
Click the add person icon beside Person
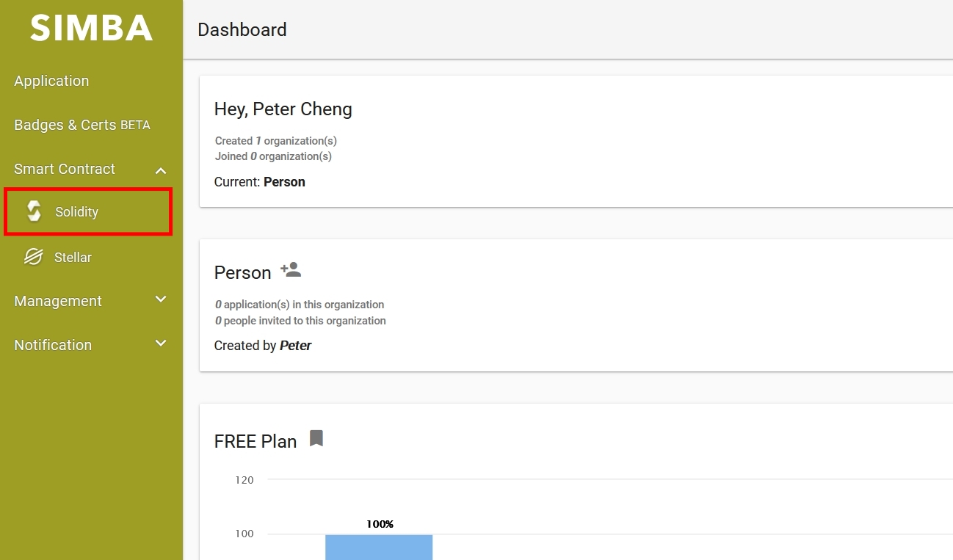291,269
